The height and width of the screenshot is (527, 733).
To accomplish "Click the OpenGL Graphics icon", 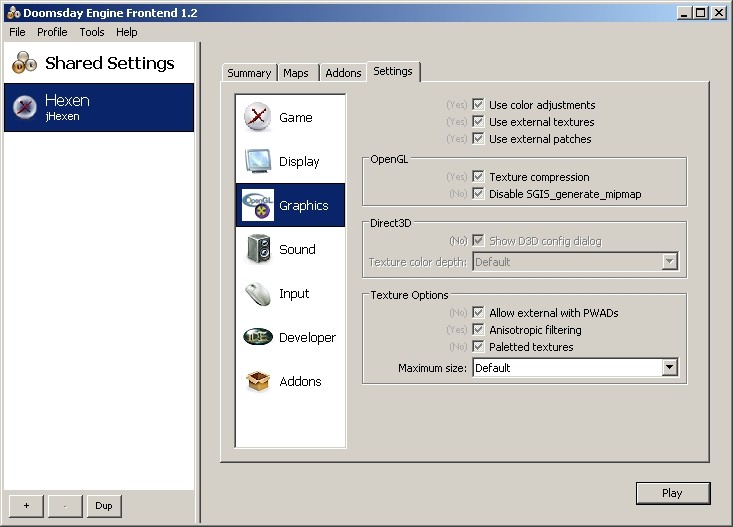I will [258, 205].
